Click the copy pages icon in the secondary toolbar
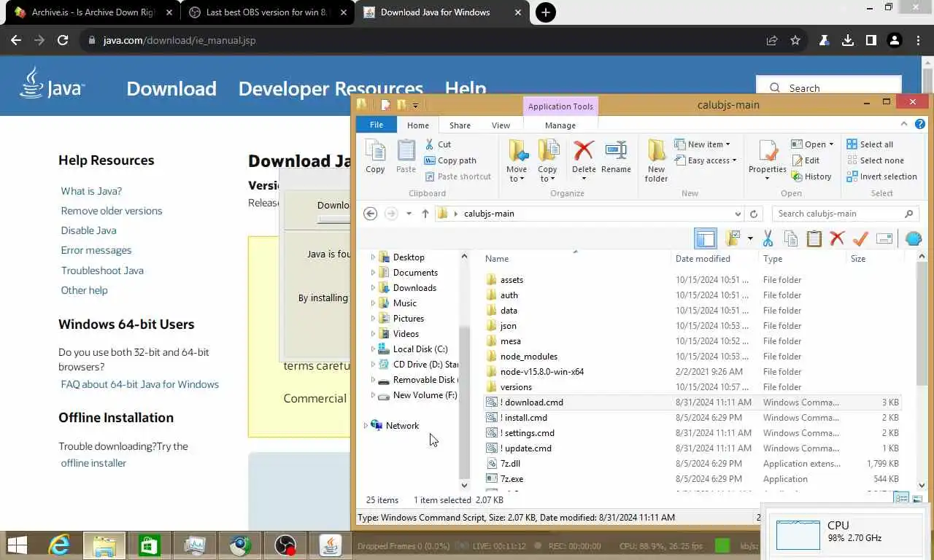 791,238
